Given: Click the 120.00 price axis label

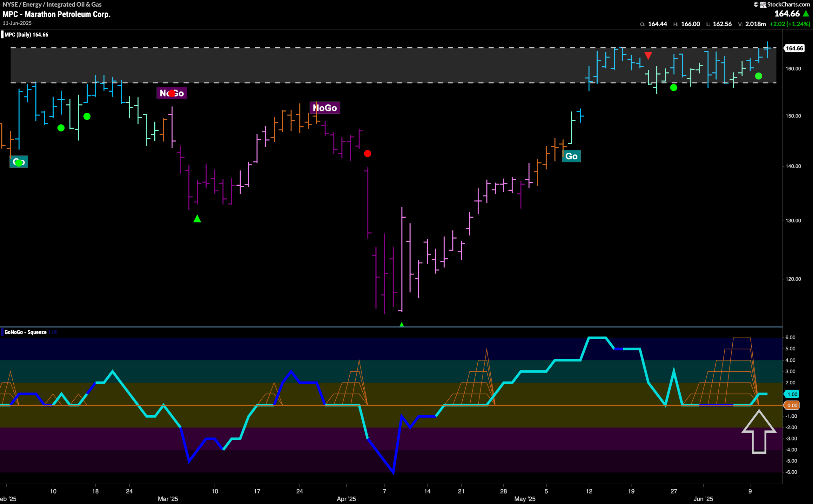Looking at the screenshot, I should point(793,279).
